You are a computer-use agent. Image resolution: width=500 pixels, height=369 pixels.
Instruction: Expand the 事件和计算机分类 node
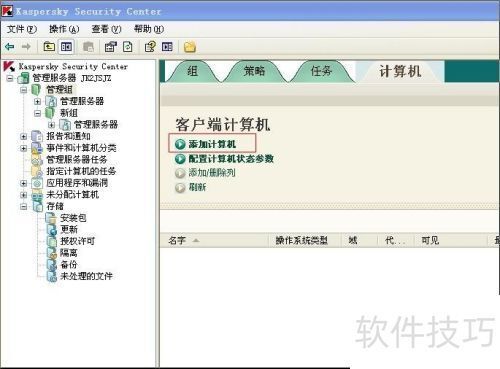pyautogui.click(x=24, y=148)
